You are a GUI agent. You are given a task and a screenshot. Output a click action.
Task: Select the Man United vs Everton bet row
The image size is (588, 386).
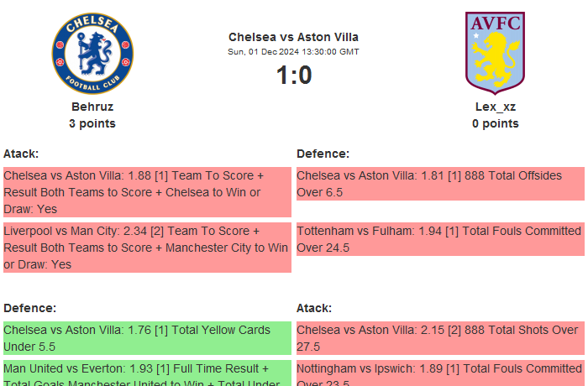[x=147, y=373]
